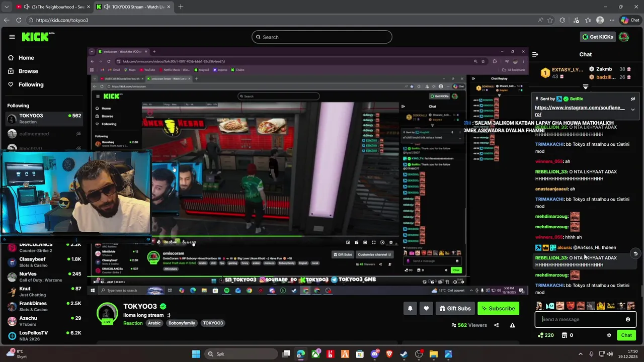Image resolution: width=644 pixels, height=362 pixels.
Task: Open the browser tab search dropdown
Action: tap(6, 7)
